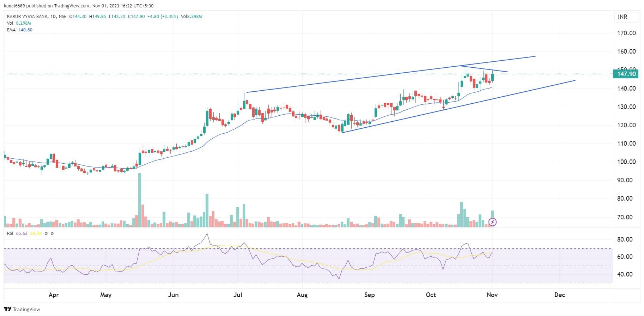Image resolution: width=644 pixels, height=316 pixels.
Task: Select the upper ascending channel trendline
Action: pyautogui.click(x=388, y=74)
